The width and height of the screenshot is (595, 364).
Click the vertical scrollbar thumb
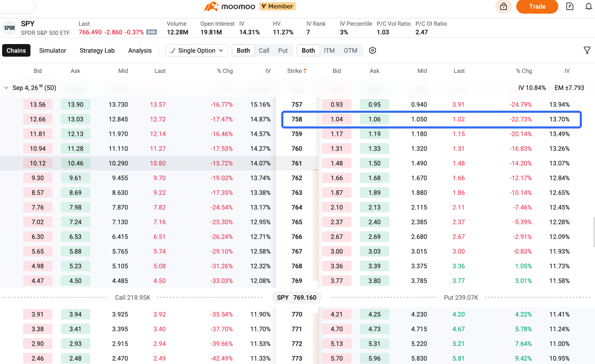pos(593,232)
